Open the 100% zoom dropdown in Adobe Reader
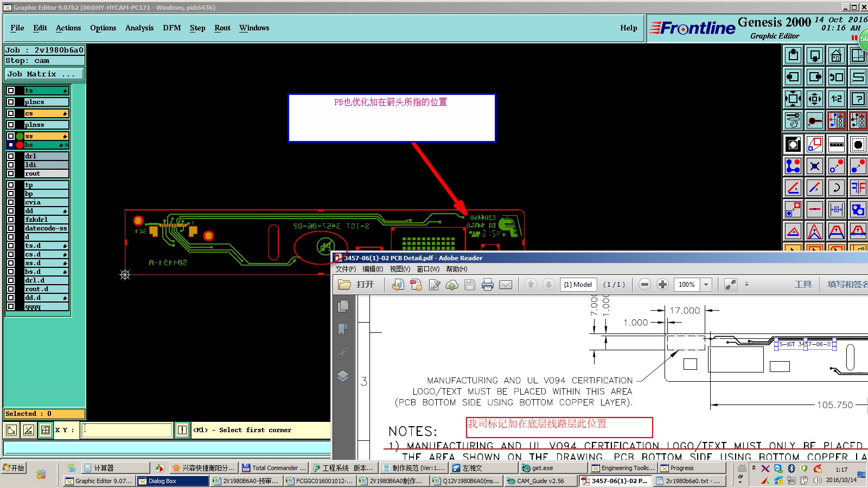 click(x=706, y=285)
